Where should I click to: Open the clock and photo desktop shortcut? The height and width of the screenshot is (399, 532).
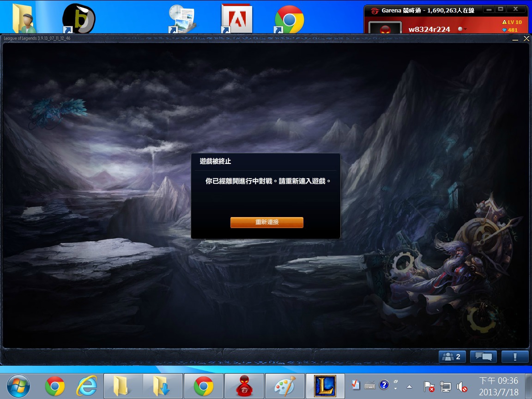(x=182, y=18)
